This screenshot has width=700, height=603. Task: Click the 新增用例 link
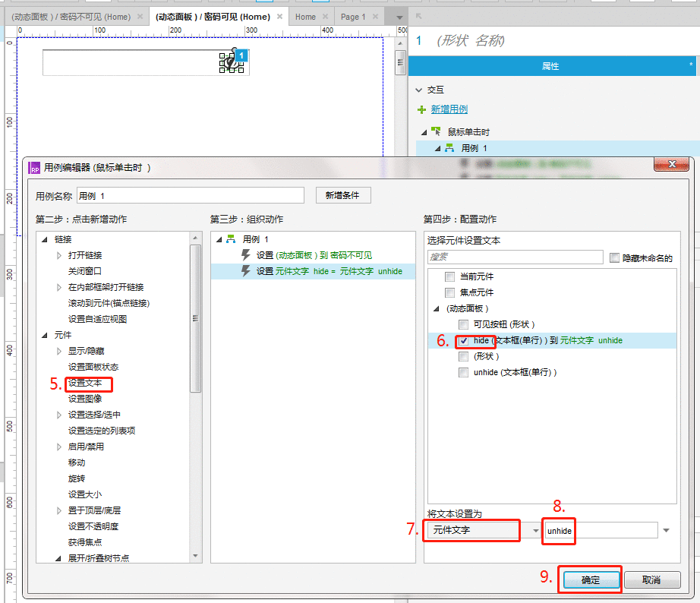click(449, 109)
